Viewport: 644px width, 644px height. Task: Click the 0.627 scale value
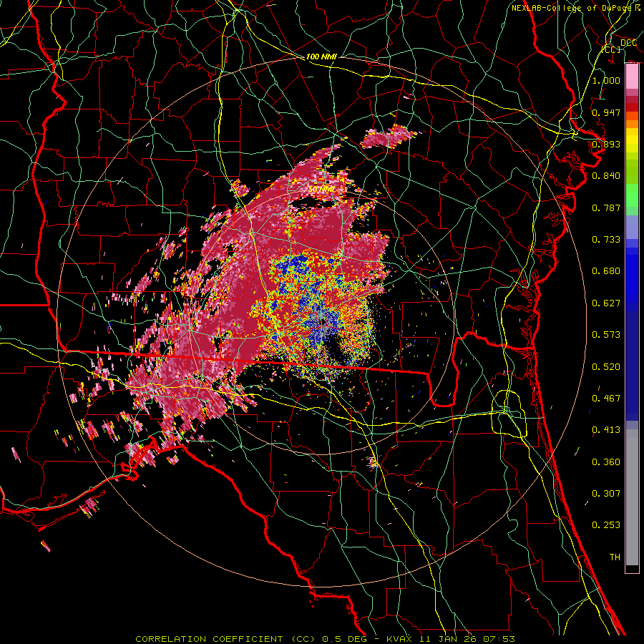point(606,303)
